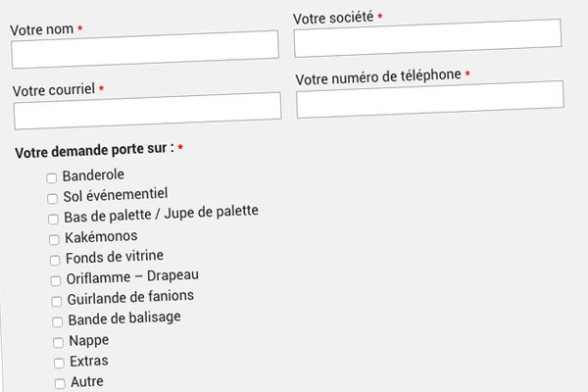The width and height of the screenshot is (588, 392).
Task: Select the Extras checkbox
Action: tap(60, 363)
